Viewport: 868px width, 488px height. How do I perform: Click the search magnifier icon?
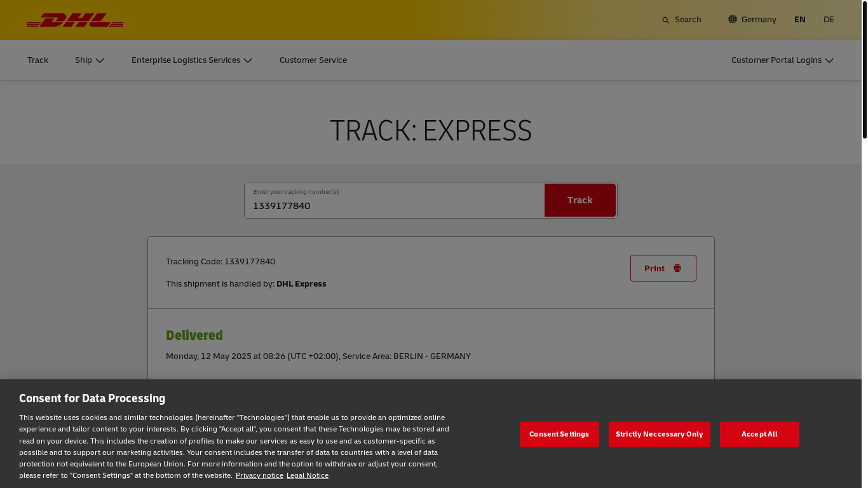[x=666, y=20]
